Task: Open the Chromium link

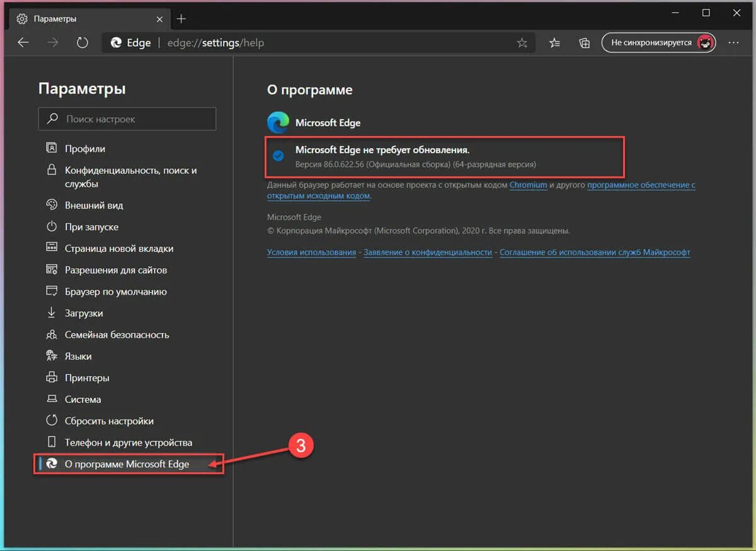Action: click(528, 185)
